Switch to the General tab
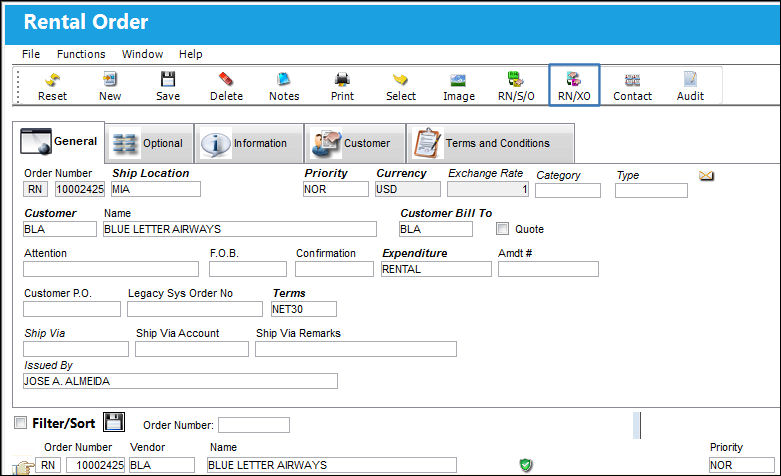 coord(59,142)
